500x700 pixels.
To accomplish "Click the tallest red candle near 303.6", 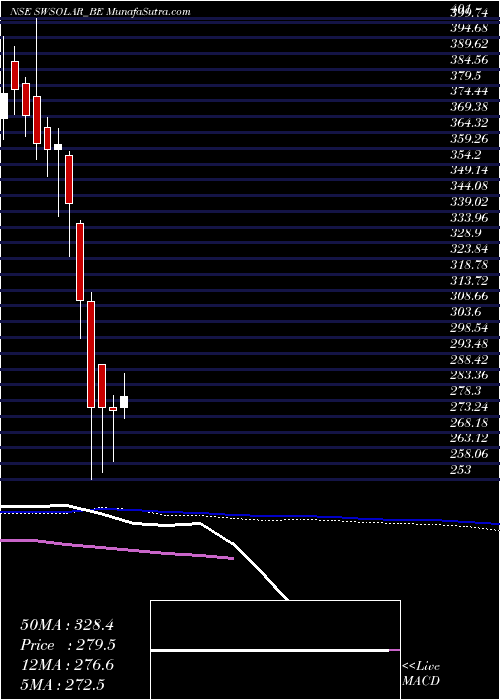I will 91,354.
